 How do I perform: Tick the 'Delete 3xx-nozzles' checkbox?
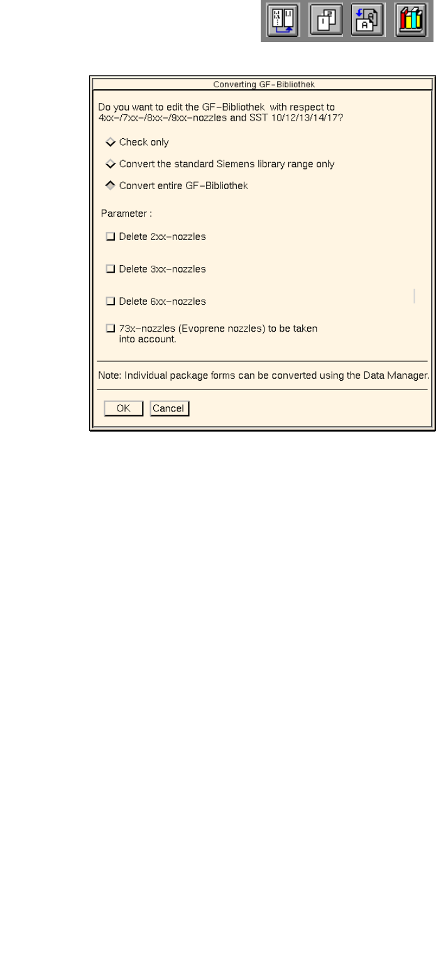click(111, 269)
